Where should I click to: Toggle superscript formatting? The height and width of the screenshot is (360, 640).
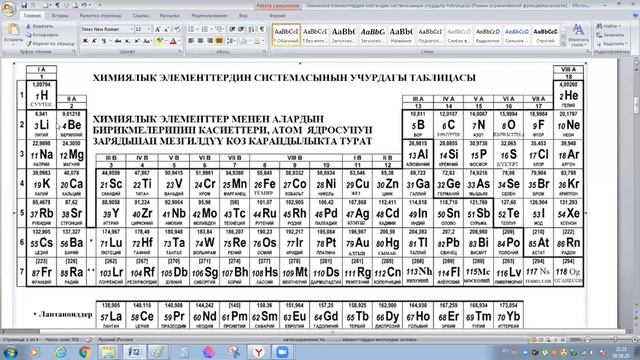[137, 41]
